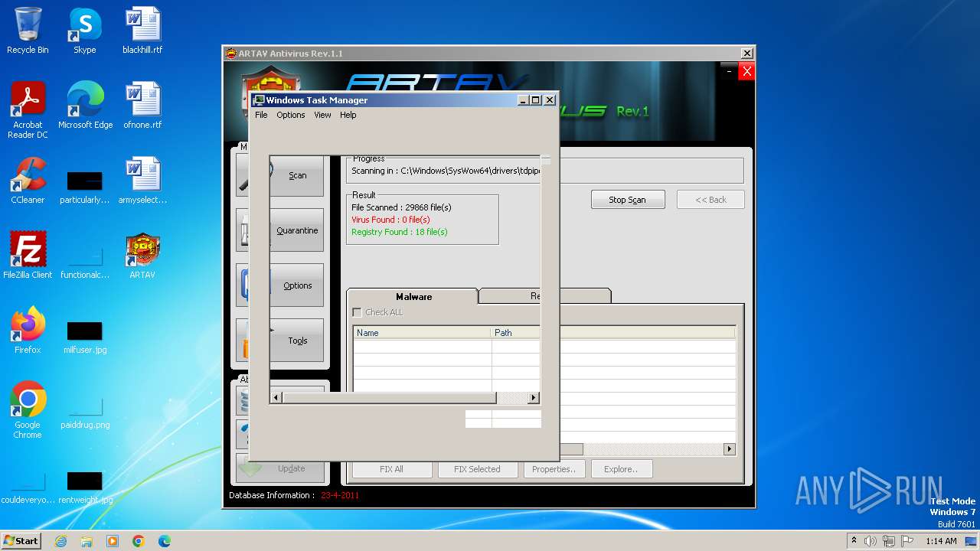Click Task Manager scrollbar right arrow
This screenshot has width=980, height=551.
click(534, 398)
